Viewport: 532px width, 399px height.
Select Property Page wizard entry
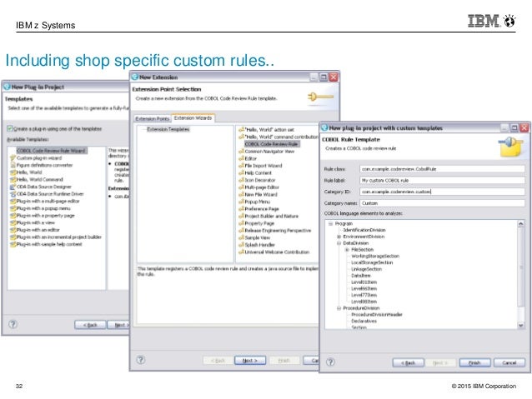259,223
